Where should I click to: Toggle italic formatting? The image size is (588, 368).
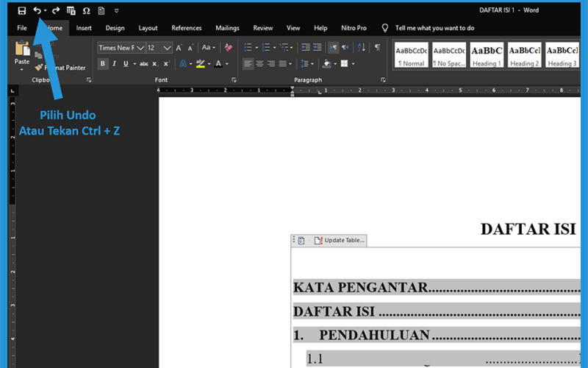115,64
